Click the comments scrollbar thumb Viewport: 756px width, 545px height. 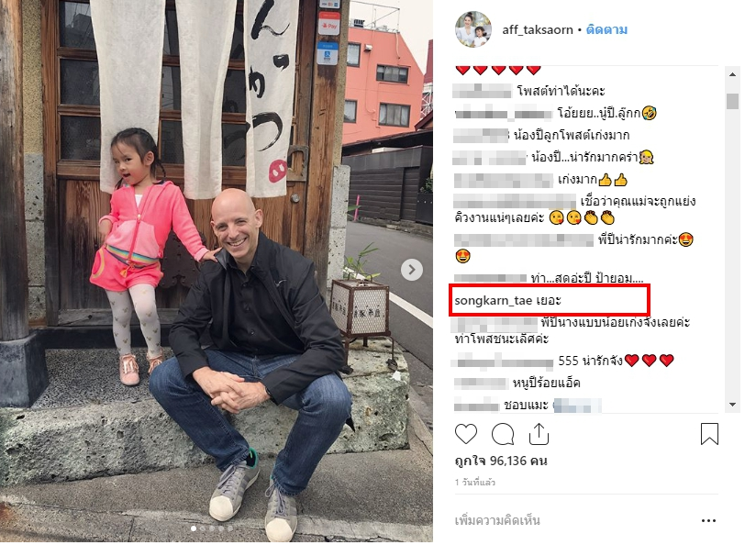[x=732, y=101]
